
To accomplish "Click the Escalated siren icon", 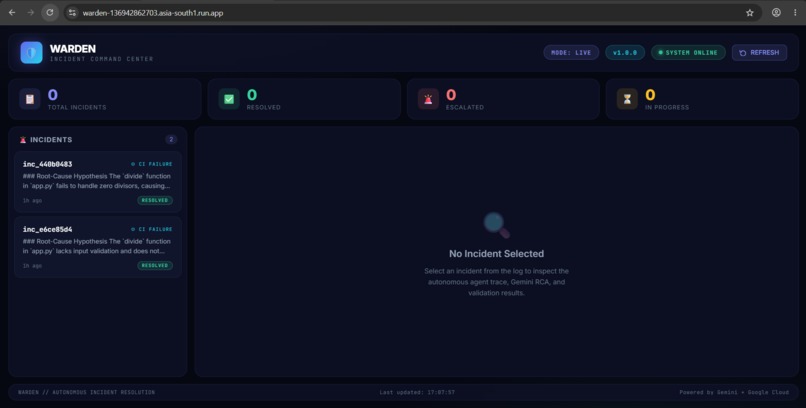I will 428,99.
